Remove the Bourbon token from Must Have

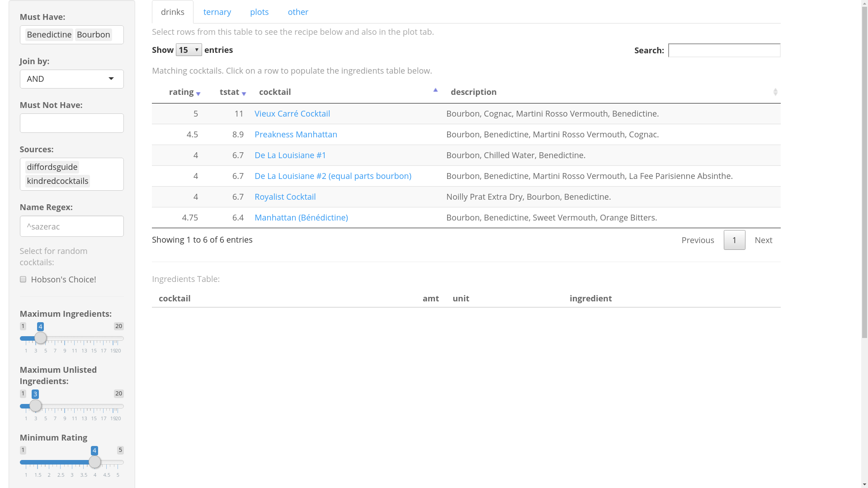tap(94, 34)
